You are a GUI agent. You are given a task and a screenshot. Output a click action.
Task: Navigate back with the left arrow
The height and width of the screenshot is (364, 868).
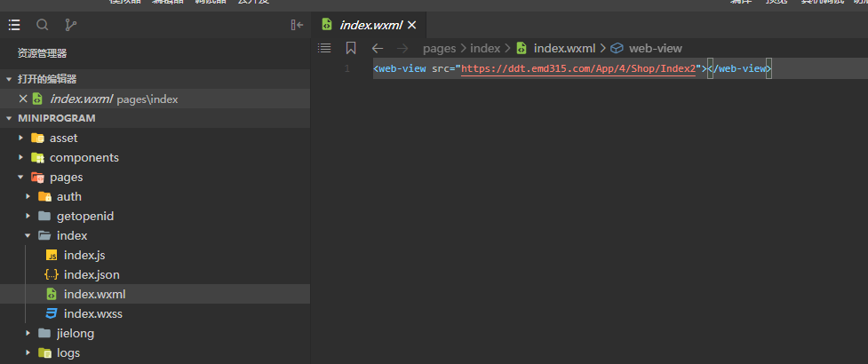(378, 48)
